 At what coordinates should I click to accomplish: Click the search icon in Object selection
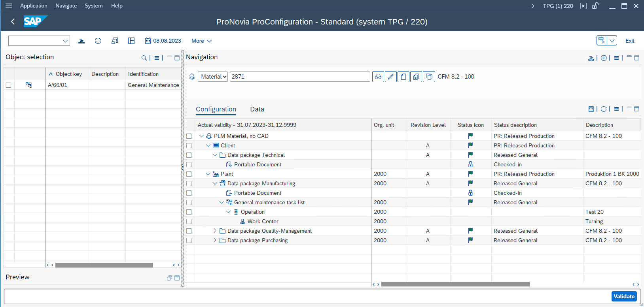click(x=144, y=58)
